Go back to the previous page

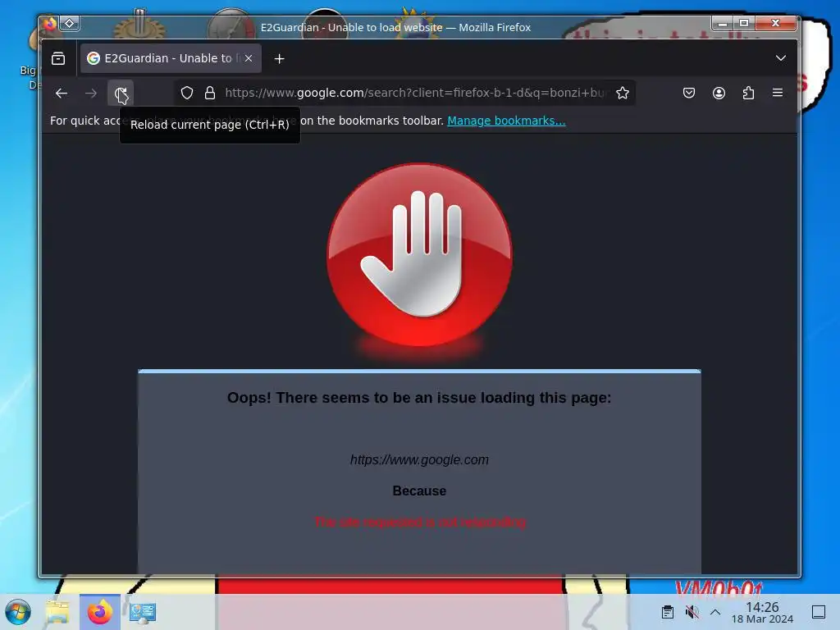[x=62, y=94]
